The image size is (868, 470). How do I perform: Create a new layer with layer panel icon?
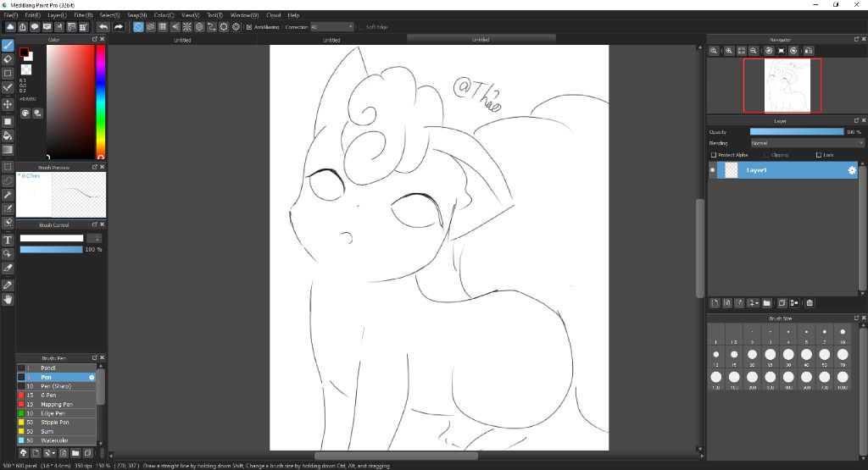715,303
